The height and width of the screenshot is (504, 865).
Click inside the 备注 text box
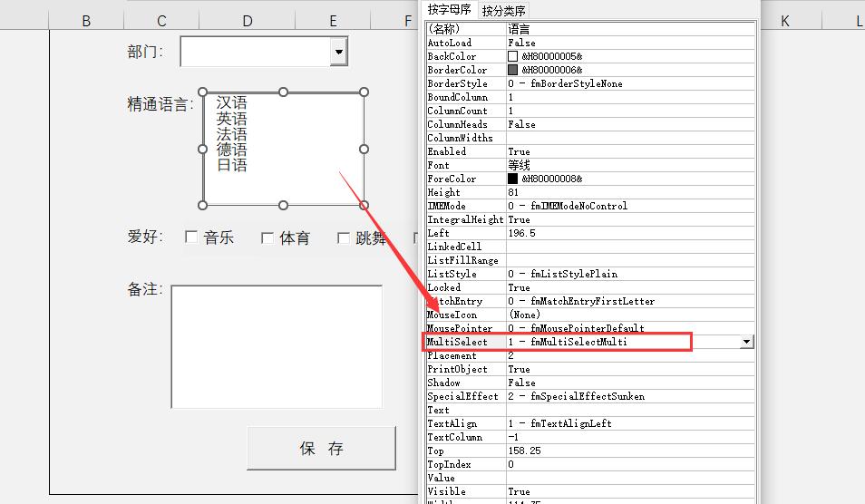pyautogui.click(x=277, y=346)
